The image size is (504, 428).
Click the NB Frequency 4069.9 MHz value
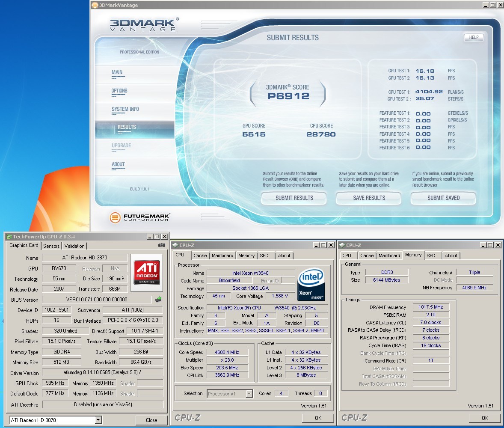[x=474, y=288]
